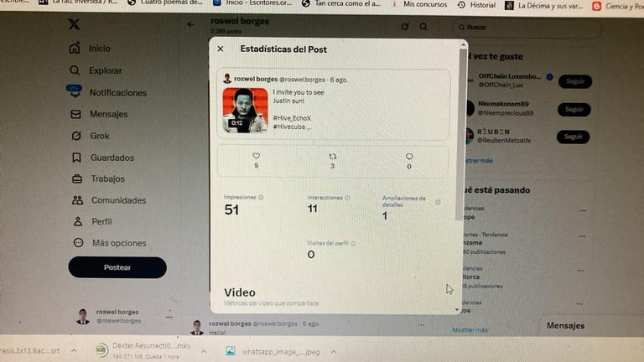The image size is (644, 362).
Task: Close the Estadísticas del Post dialog
Action: (221, 49)
